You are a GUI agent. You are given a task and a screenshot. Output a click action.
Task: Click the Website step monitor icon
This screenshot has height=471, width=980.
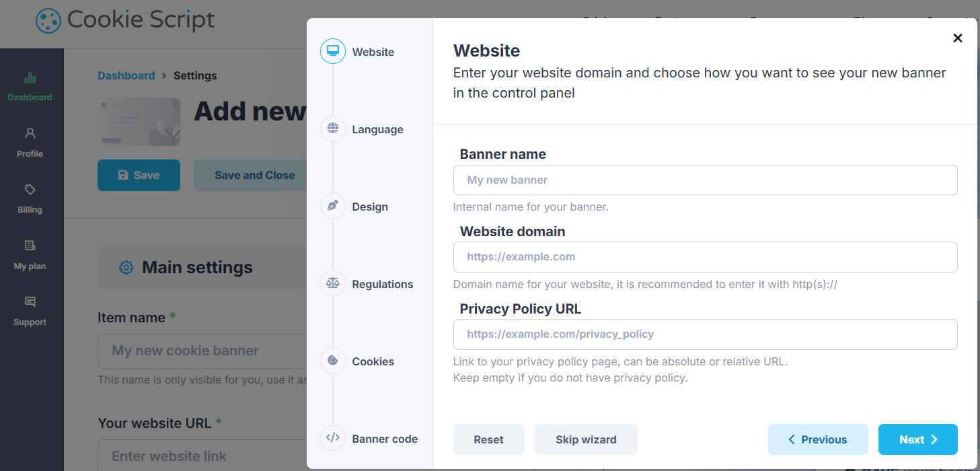pyautogui.click(x=333, y=52)
